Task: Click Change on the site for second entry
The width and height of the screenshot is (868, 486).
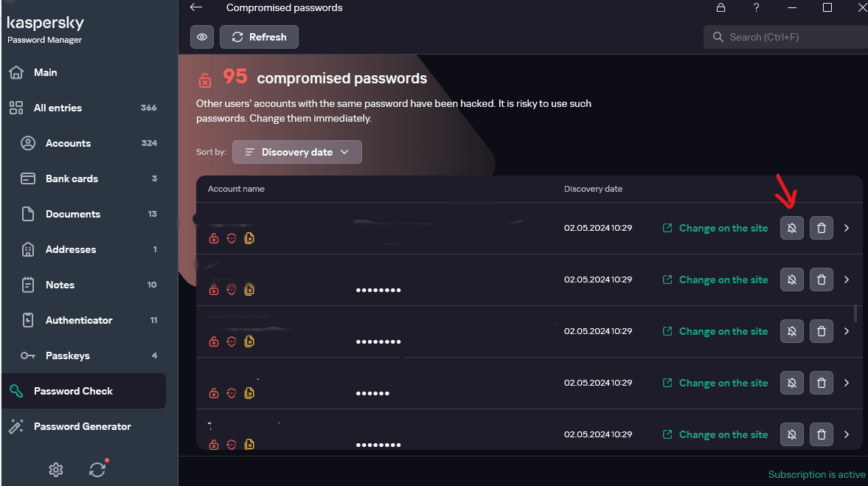Action: [715, 280]
